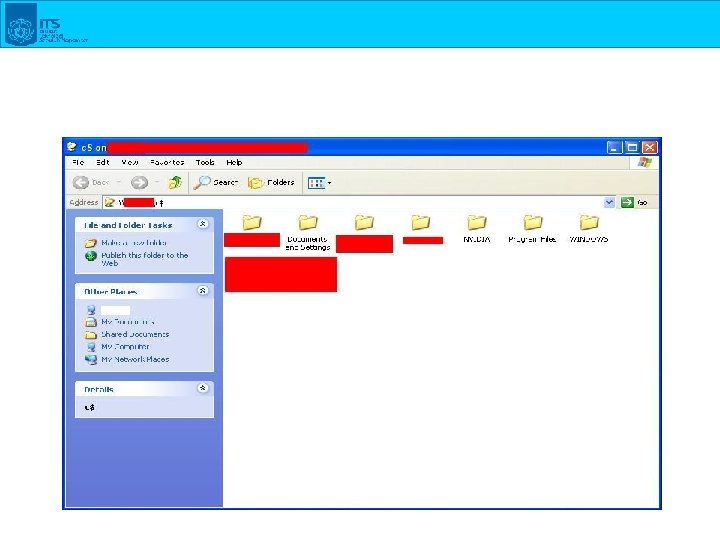Open the Help menu
Screen dimensions: 720x540
click(x=234, y=162)
